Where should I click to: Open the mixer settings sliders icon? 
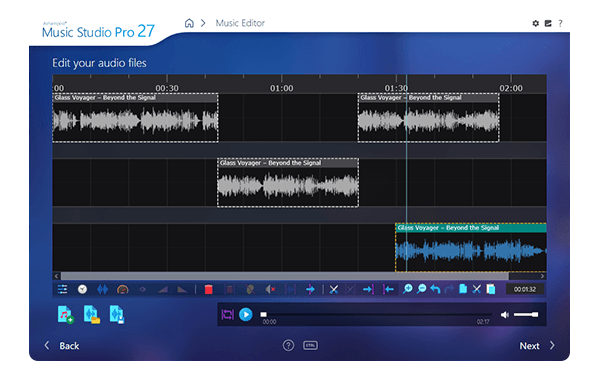click(62, 289)
